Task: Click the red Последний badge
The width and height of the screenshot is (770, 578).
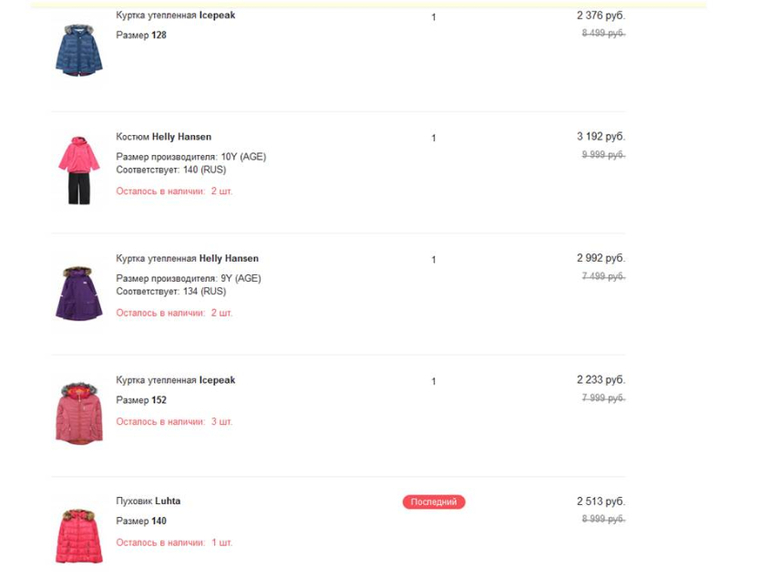Action: 434,502
